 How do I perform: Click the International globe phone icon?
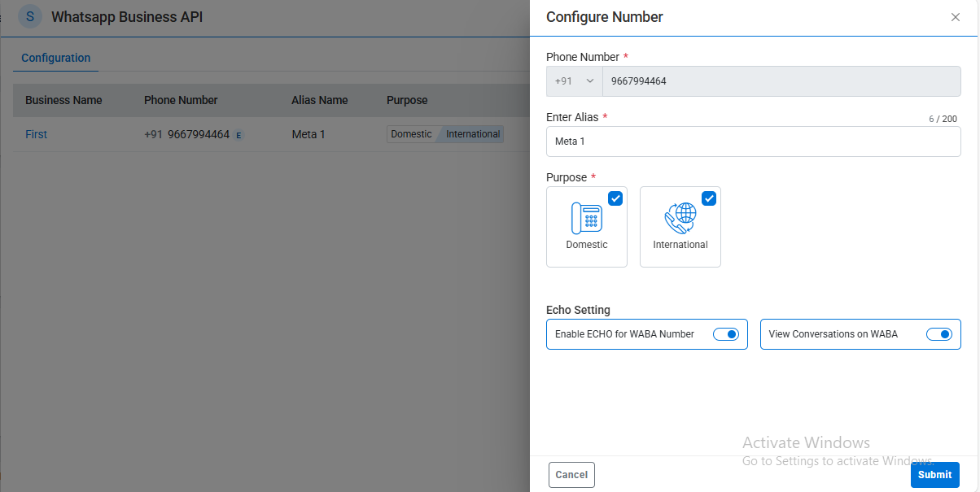pos(680,218)
